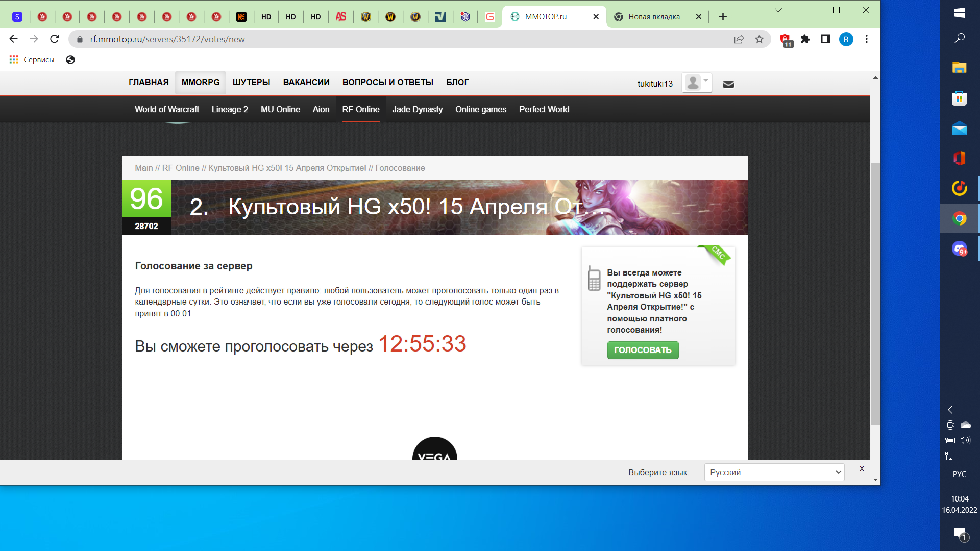
Task: Open Microsoft Office from the taskbar
Action: 960,158
